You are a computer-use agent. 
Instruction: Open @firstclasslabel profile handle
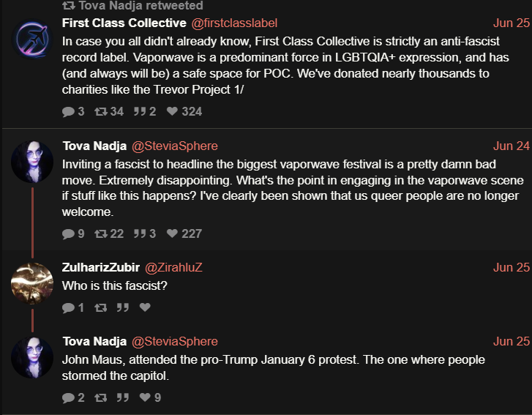234,23
